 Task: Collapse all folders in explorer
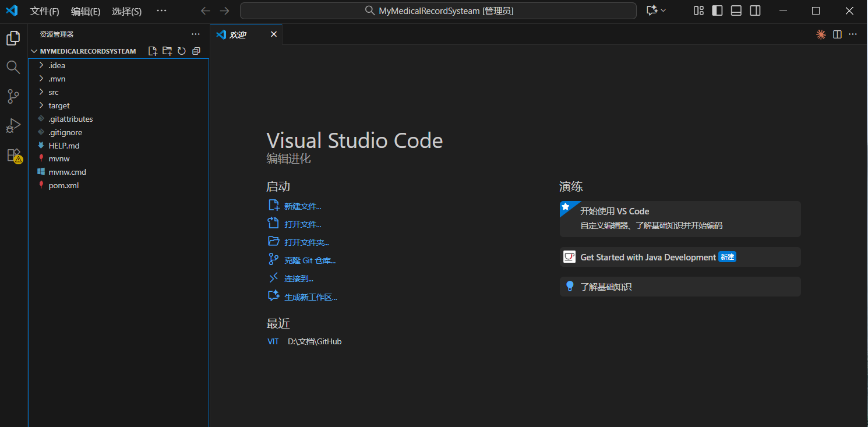click(196, 51)
